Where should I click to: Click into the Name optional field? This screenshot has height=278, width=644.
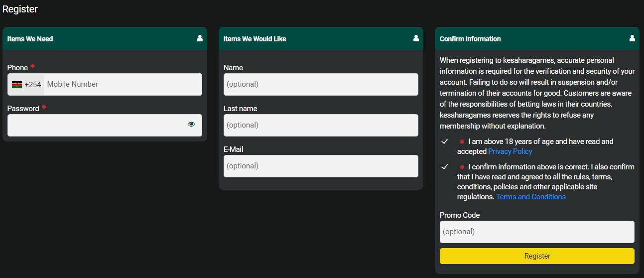(x=321, y=85)
